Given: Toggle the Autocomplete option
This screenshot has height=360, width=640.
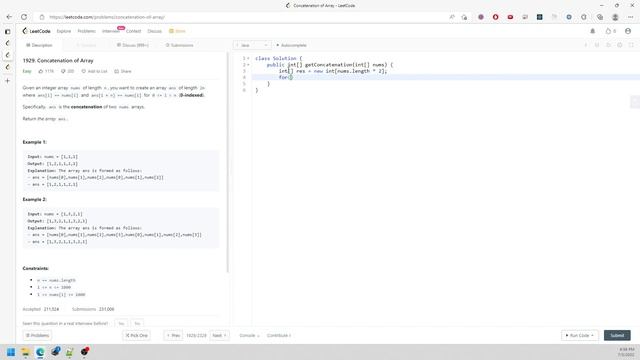Looking at the screenshot, I should coord(291,45).
